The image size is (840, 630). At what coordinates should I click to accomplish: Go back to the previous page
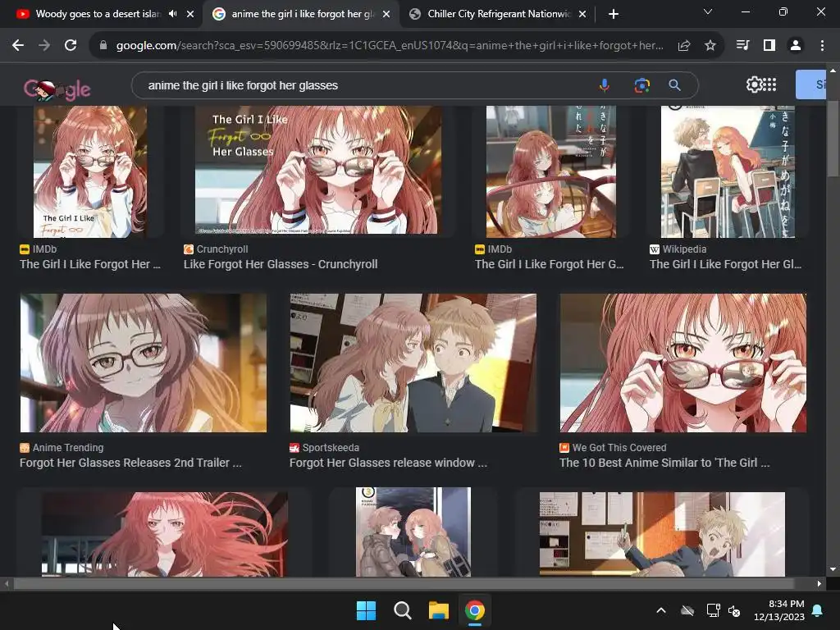tap(18, 46)
